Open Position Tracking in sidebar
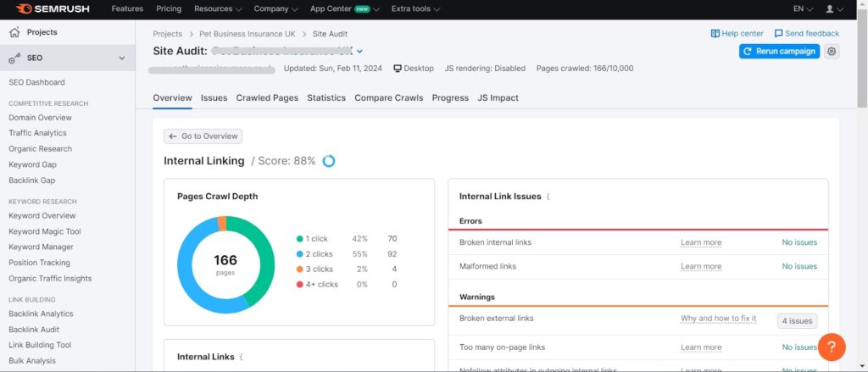The image size is (868, 372). pos(39,263)
